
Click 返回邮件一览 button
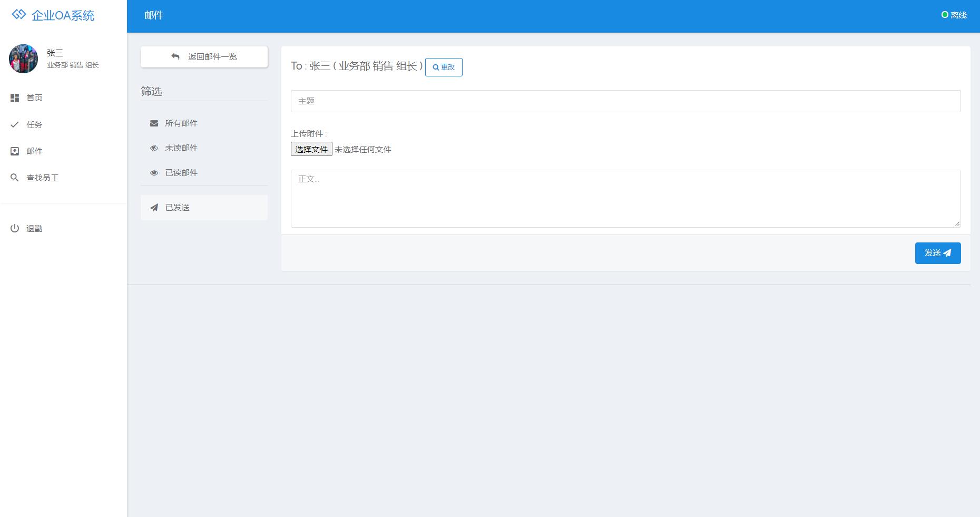click(204, 56)
